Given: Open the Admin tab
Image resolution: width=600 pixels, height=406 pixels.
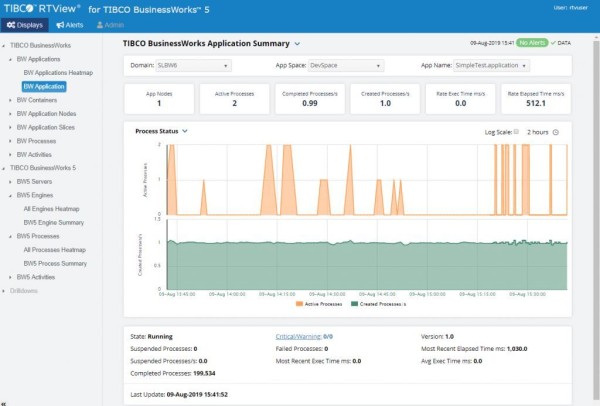Looking at the screenshot, I should coord(110,25).
